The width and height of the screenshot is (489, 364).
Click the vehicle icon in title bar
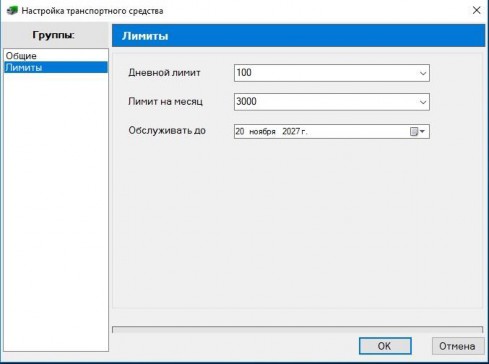tap(12, 10)
